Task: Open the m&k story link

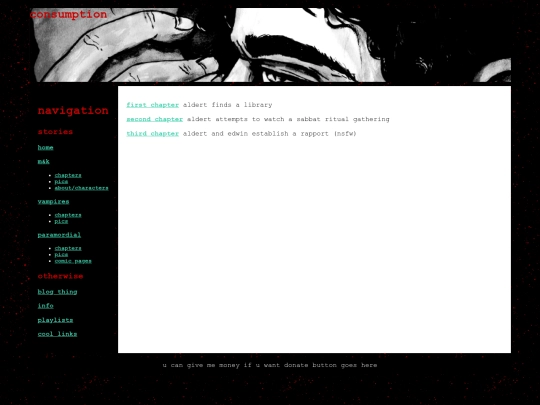Action: (x=44, y=162)
